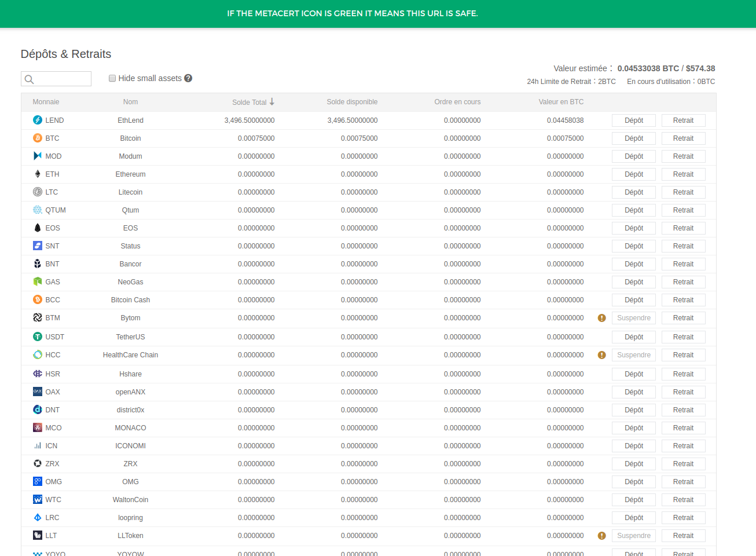
Task: Click the LLT LLToken coin icon
Action: tap(38, 535)
